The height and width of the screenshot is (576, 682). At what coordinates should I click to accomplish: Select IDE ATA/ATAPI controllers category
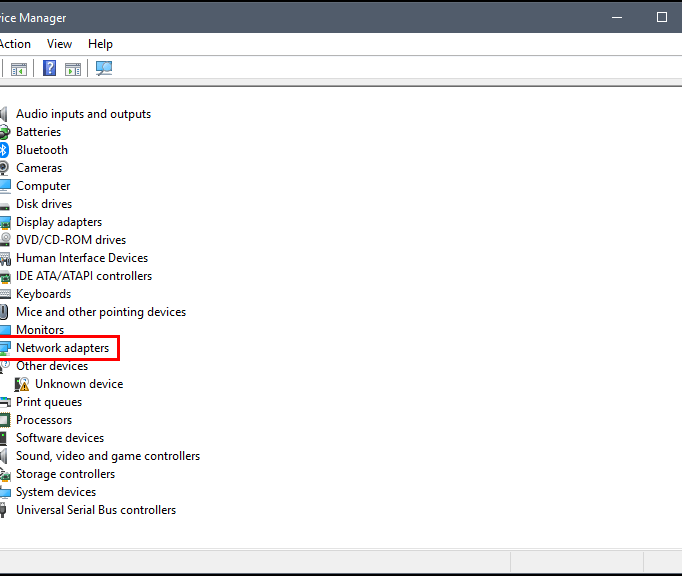(x=84, y=276)
